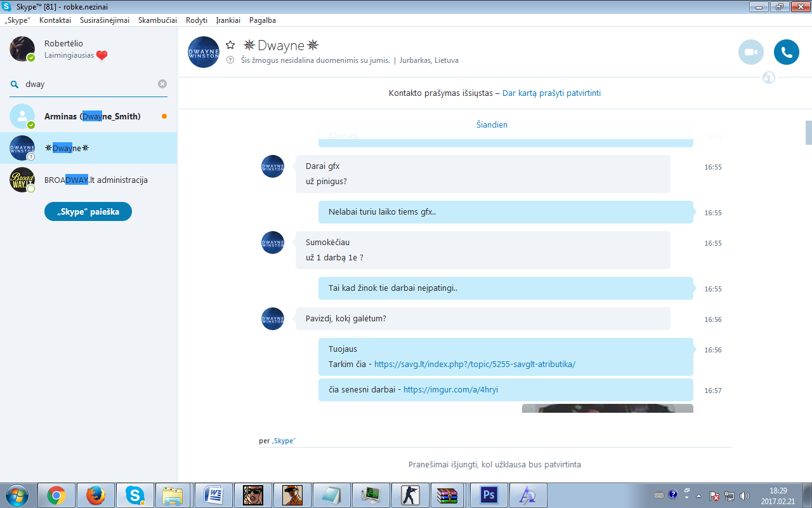Screen dimensions: 812x508
Task: Open the „Skype" menu
Action: point(18,20)
